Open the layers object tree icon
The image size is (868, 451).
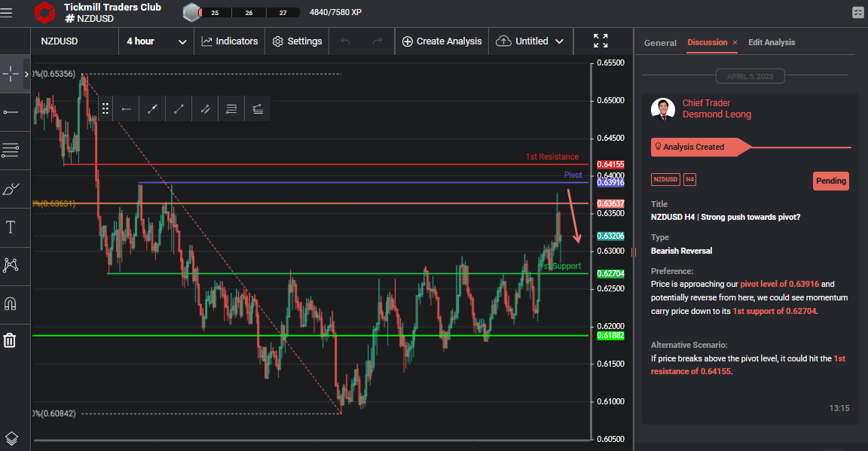click(x=11, y=439)
